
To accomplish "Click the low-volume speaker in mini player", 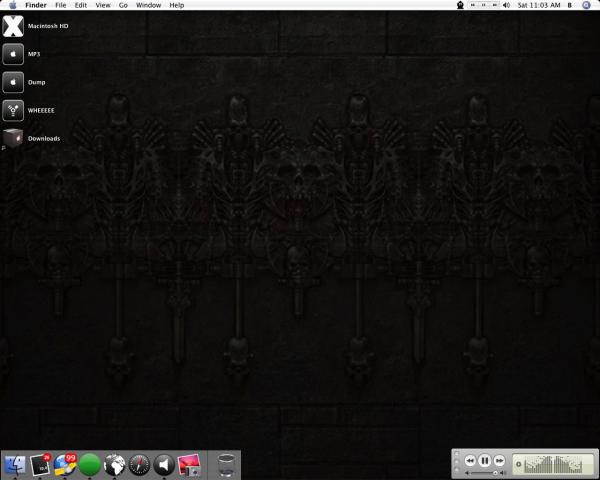I will click(x=467, y=473).
